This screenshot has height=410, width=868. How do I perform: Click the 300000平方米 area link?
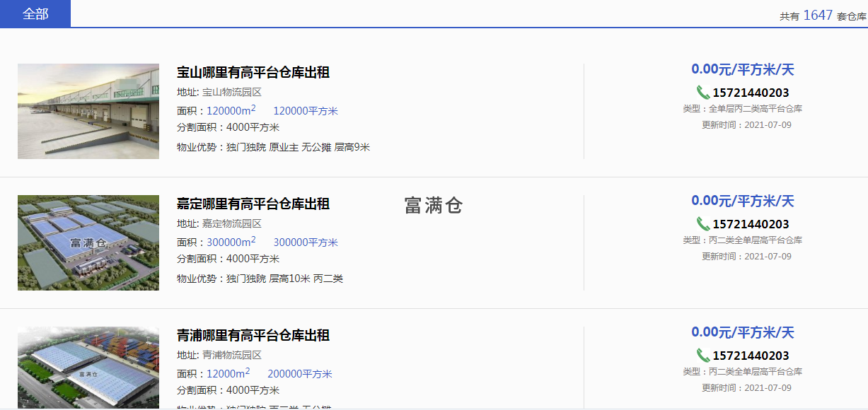click(306, 242)
